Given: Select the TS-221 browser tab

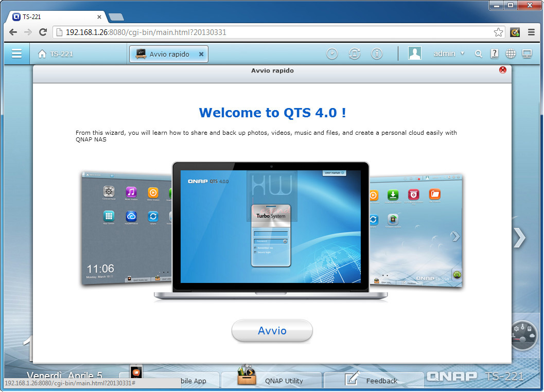Looking at the screenshot, I should (57, 16).
